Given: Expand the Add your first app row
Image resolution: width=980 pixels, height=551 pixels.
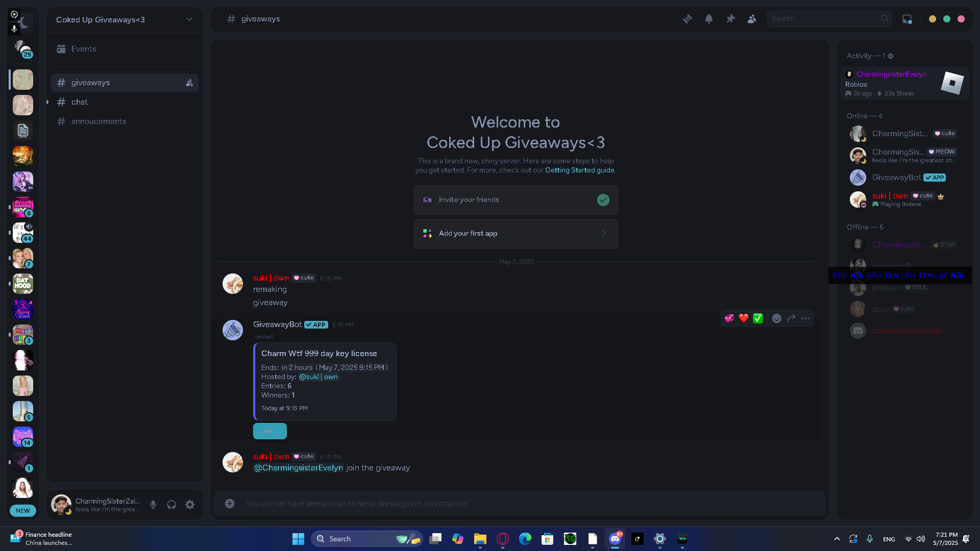Looking at the screenshot, I should [x=516, y=234].
